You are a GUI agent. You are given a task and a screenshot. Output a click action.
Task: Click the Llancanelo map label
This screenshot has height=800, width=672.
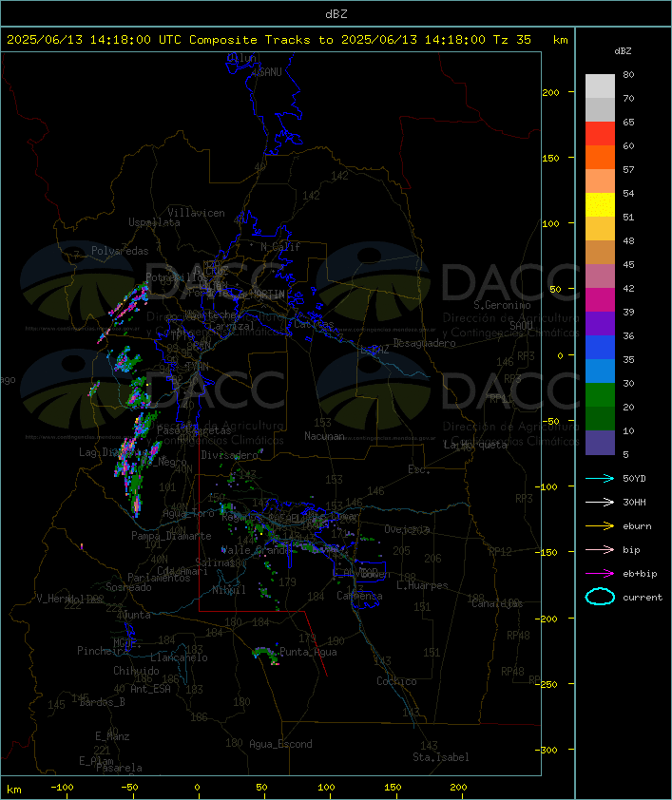(x=179, y=657)
